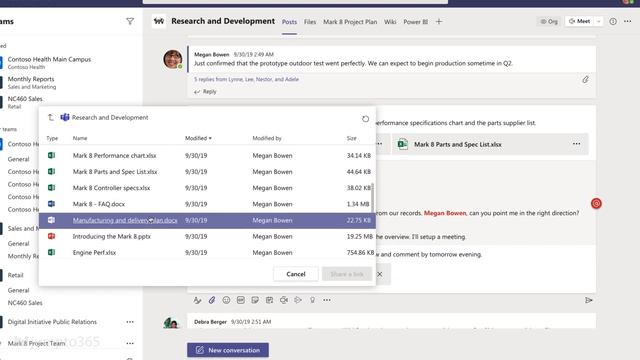Sort the file list by Modified column
The height and width of the screenshot is (360, 640).
(x=198, y=138)
